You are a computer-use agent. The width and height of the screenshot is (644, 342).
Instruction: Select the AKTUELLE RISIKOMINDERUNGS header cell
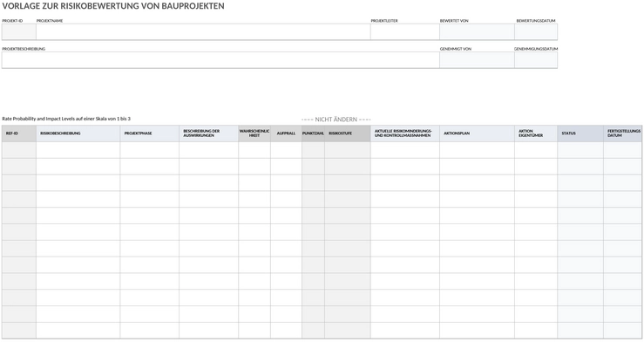pos(405,133)
